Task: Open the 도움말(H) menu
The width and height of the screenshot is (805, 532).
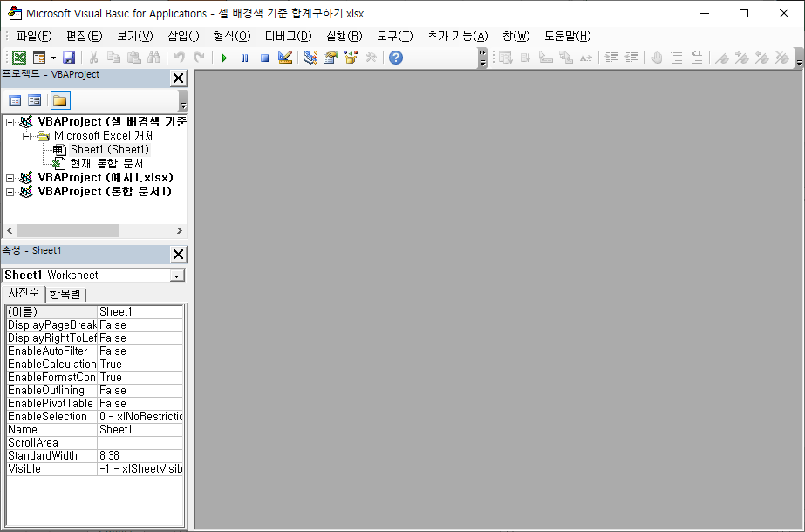Action: pyautogui.click(x=568, y=36)
